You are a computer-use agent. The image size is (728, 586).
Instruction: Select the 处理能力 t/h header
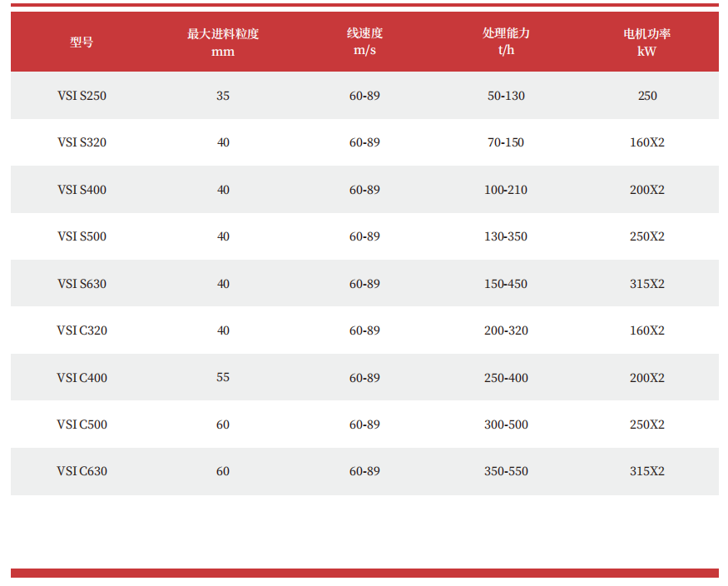[x=506, y=42]
